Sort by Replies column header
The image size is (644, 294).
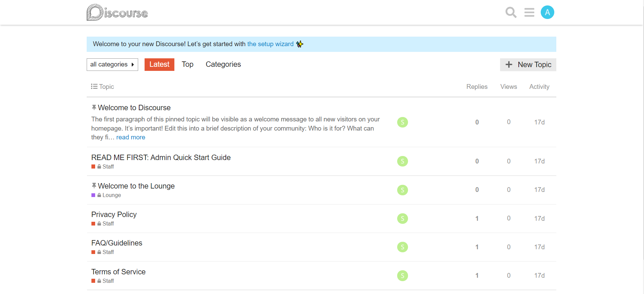(477, 86)
